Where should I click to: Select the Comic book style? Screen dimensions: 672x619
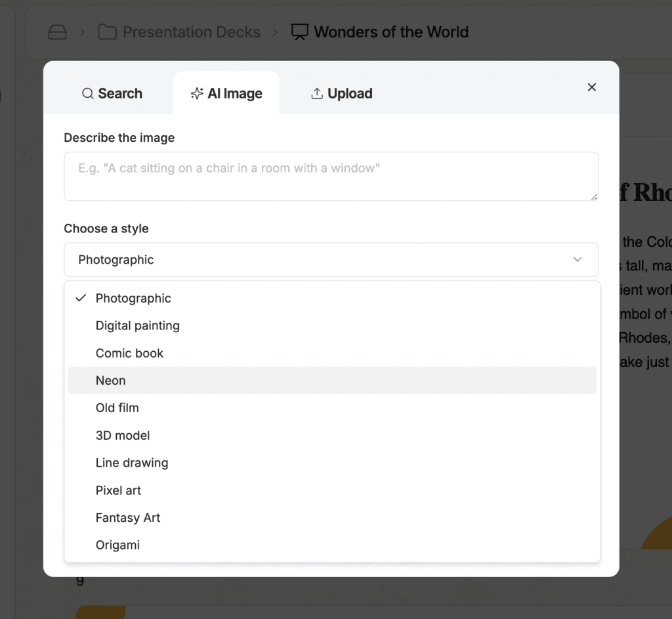[332, 353]
